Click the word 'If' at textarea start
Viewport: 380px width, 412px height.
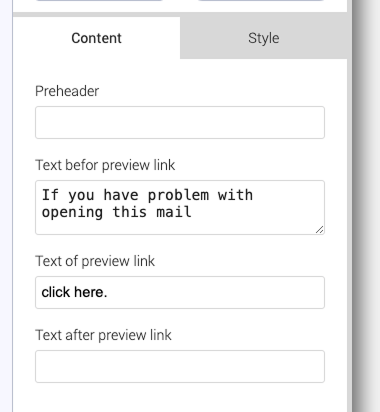[50, 195]
